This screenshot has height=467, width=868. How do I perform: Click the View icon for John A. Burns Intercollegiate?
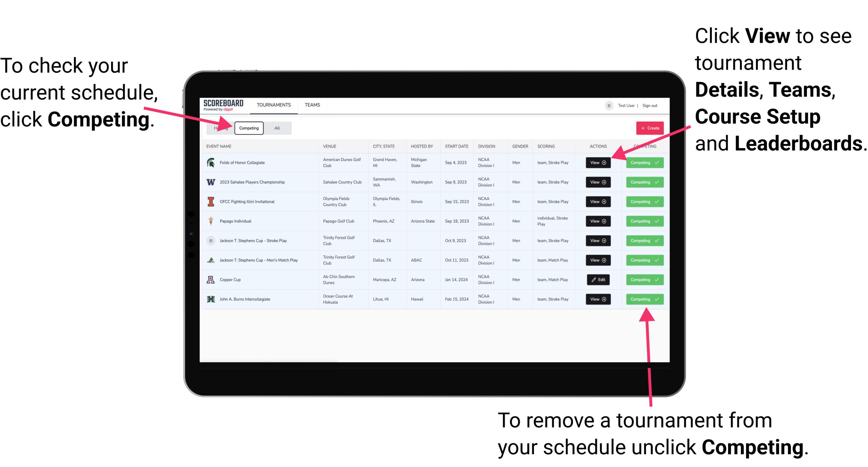(598, 299)
